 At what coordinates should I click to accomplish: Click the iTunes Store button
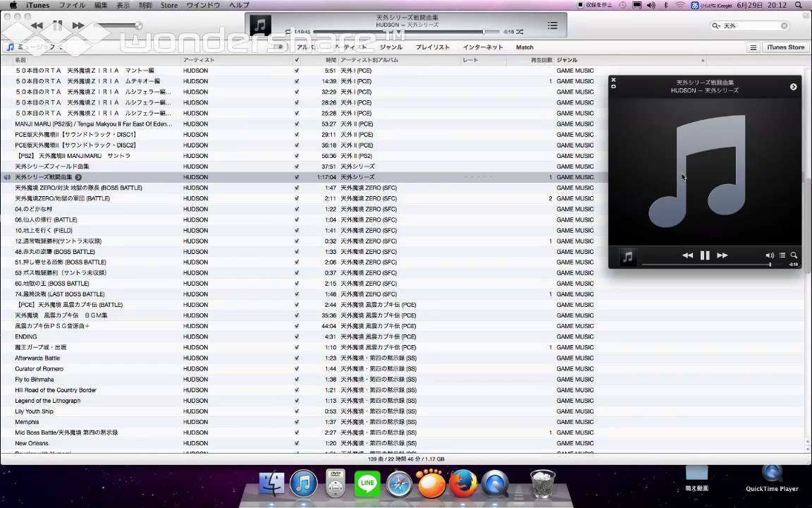785,47
